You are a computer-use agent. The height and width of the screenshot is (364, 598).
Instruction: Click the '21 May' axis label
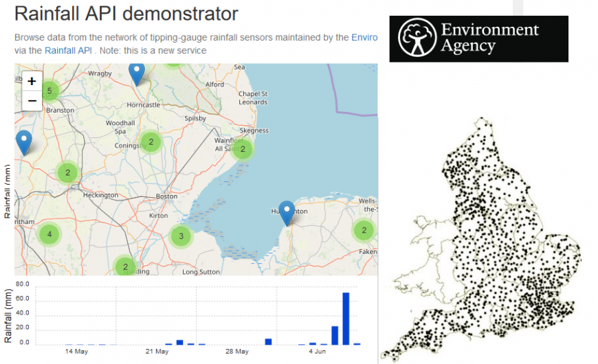157,352
